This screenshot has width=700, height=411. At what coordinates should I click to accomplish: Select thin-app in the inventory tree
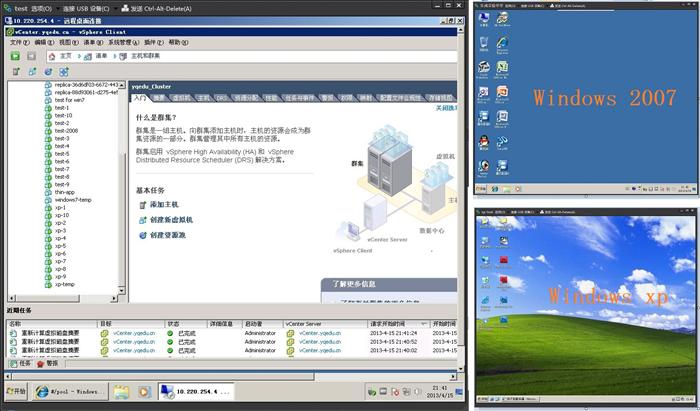65,192
